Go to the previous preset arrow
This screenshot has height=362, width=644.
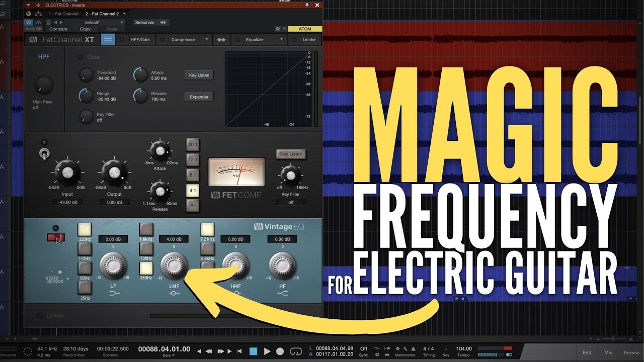[x=55, y=23]
